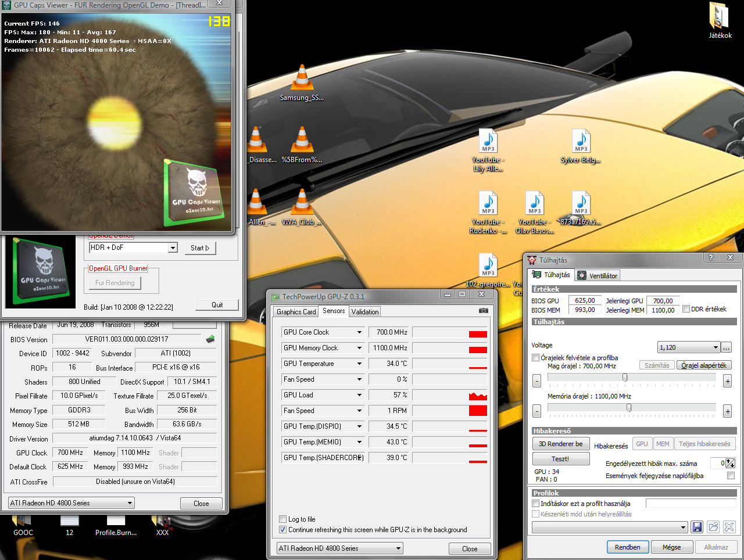Click the minus button beside Memória órajel slider
This screenshot has height=560, width=744.
[x=536, y=411]
